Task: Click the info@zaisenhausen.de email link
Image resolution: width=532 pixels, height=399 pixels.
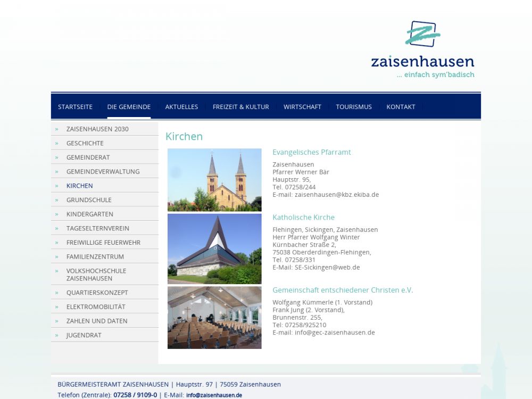Action: pos(214,395)
